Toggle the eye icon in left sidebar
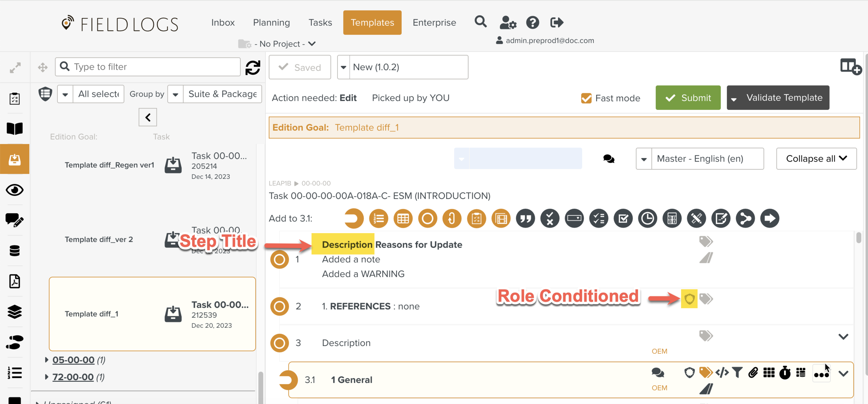The image size is (868, 404). [15, 190]
